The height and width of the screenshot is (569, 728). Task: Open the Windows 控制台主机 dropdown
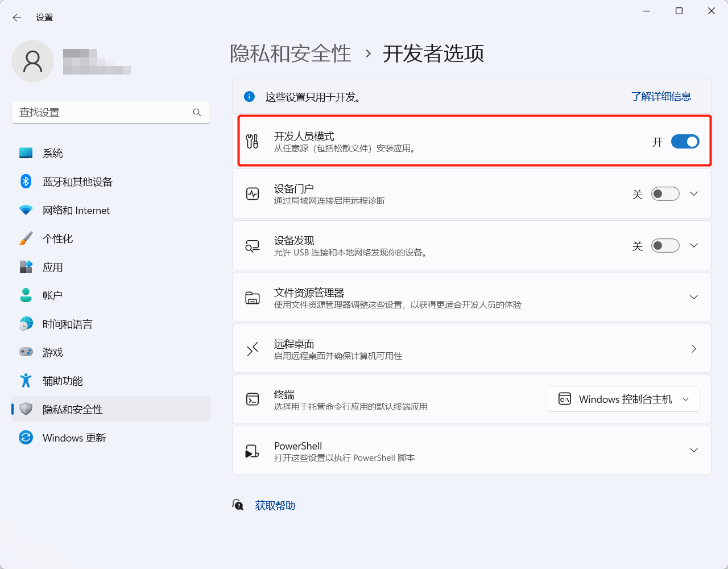(623, 399)
